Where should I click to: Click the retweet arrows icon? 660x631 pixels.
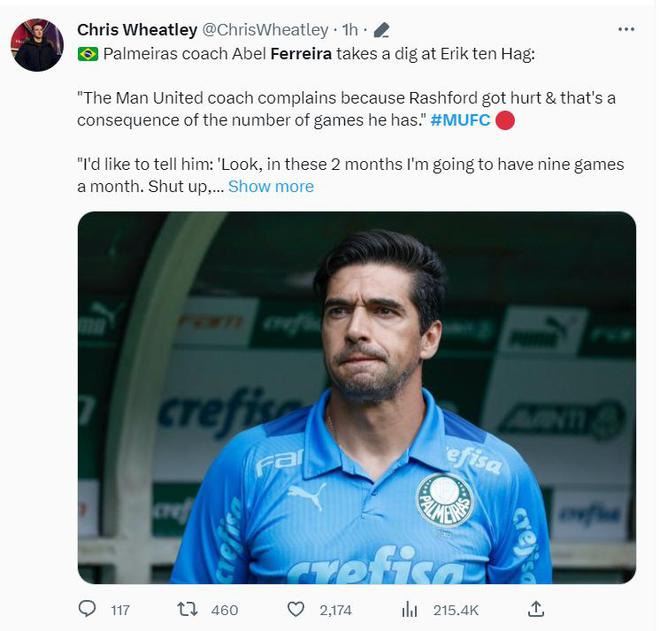click(187, 608)
